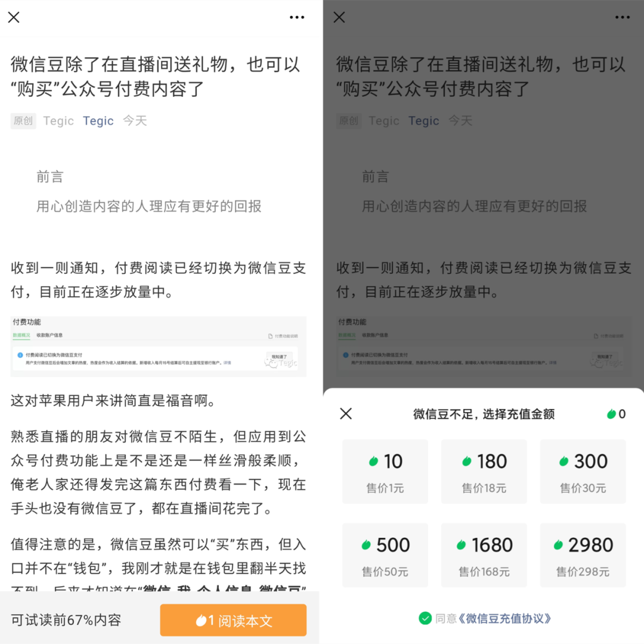Tap the bean balance icon showing 0
The width and height of the screenshot is (644, 644).
[616, 414]
